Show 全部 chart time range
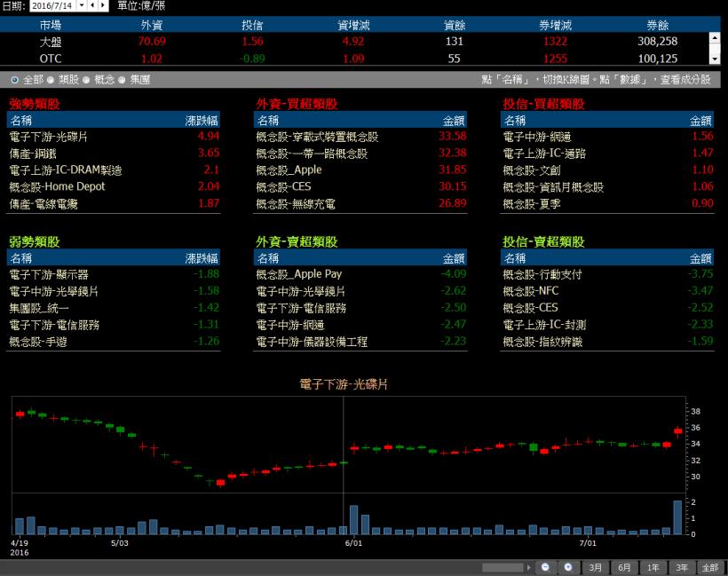This screenshot has height=576, width=728. [710, 567]
